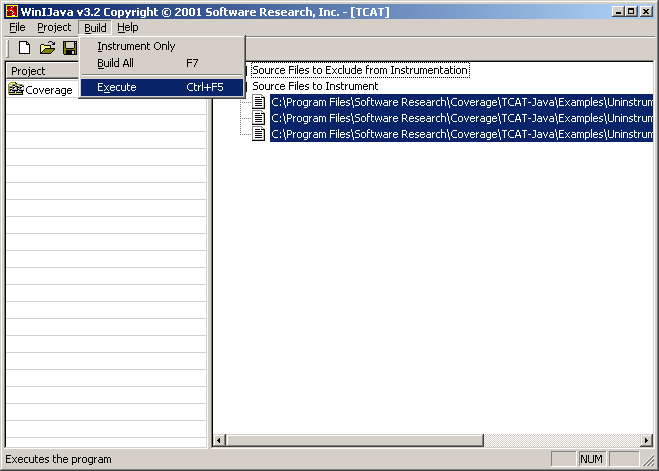The height and width of the screenshot is (471, 659).
Task: Maximize the WinIJava window
Action: click(x=631, y=11)
